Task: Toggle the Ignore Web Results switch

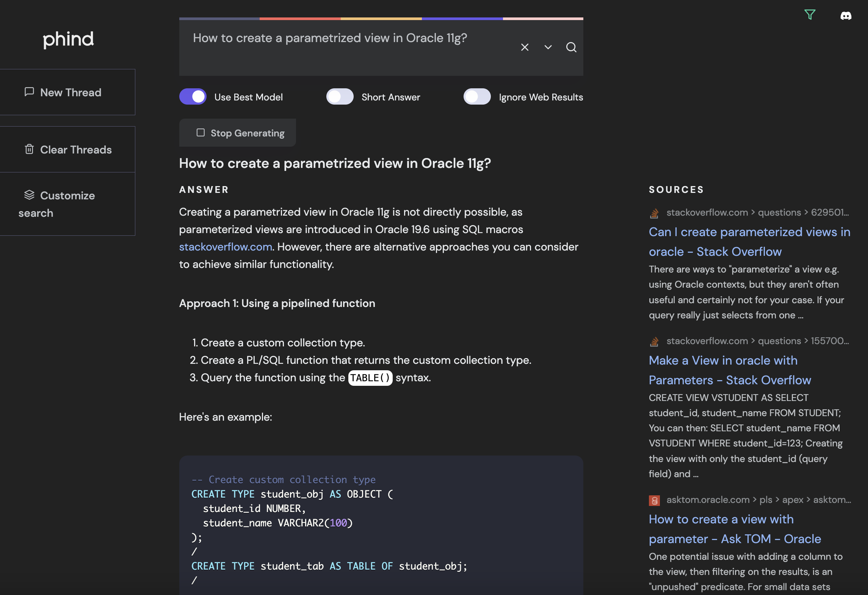Action: (x=476, y=97)
